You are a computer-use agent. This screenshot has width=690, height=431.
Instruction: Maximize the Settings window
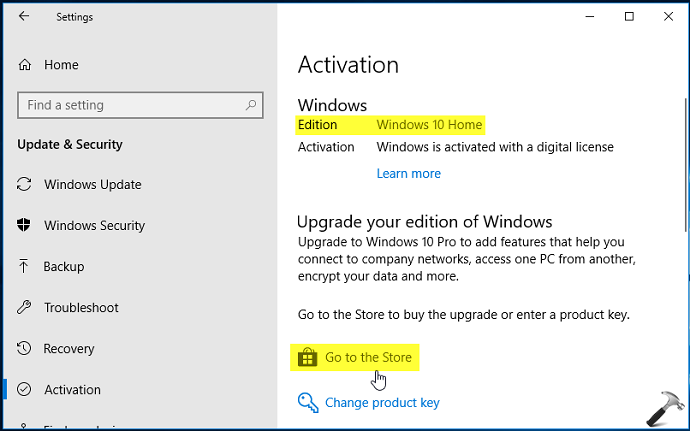click(629, 17)
